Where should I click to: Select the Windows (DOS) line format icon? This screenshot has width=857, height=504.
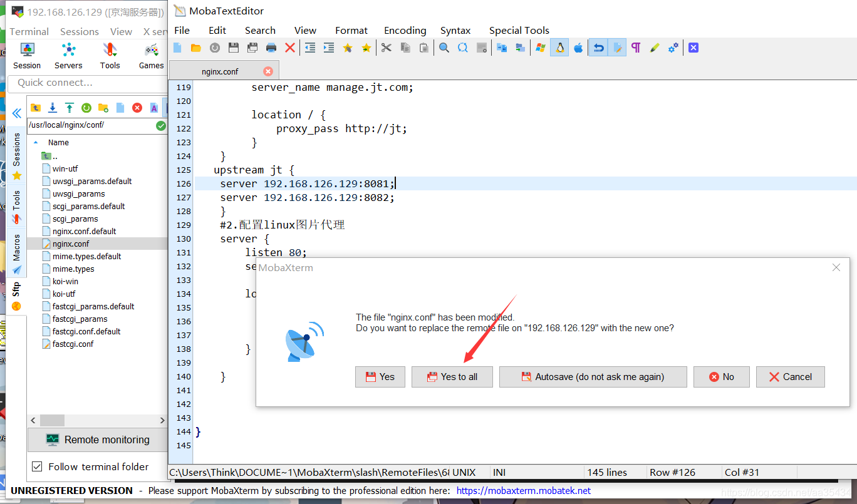pyautogui.click(x=540, y=48)
